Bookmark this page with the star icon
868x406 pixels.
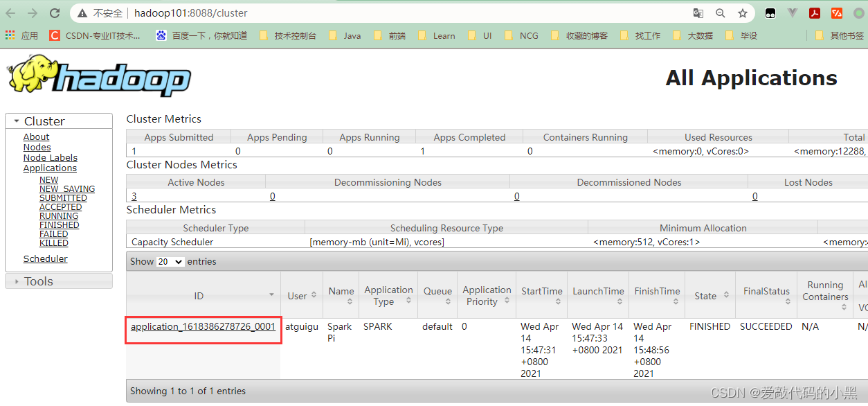[x=743, y=13]
